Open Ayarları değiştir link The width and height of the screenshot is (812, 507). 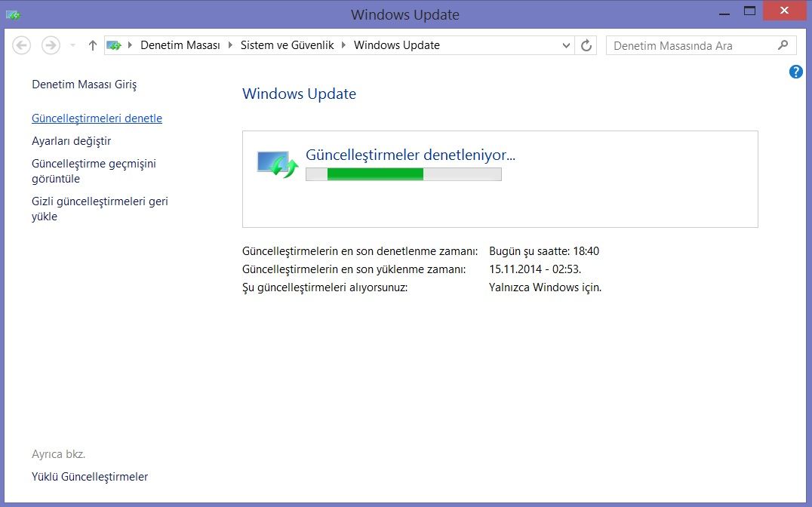(72, 141)
